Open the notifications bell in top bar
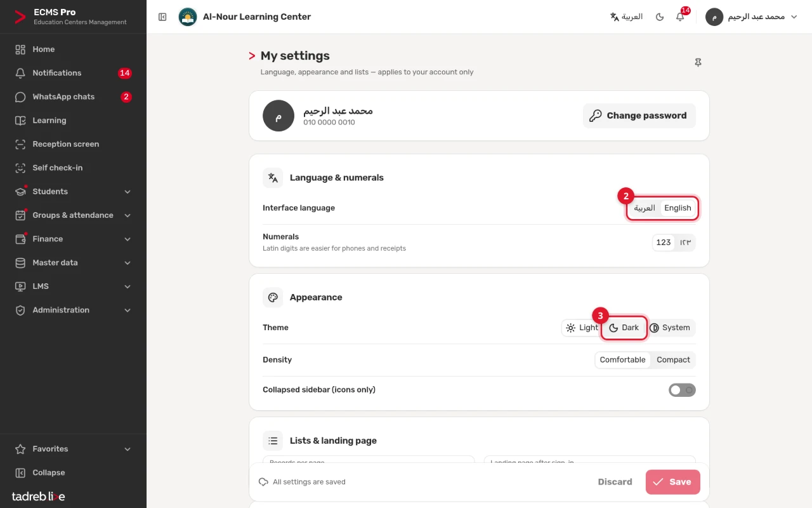The height and width of the screenshot is (508, 812). pos(680,17)
